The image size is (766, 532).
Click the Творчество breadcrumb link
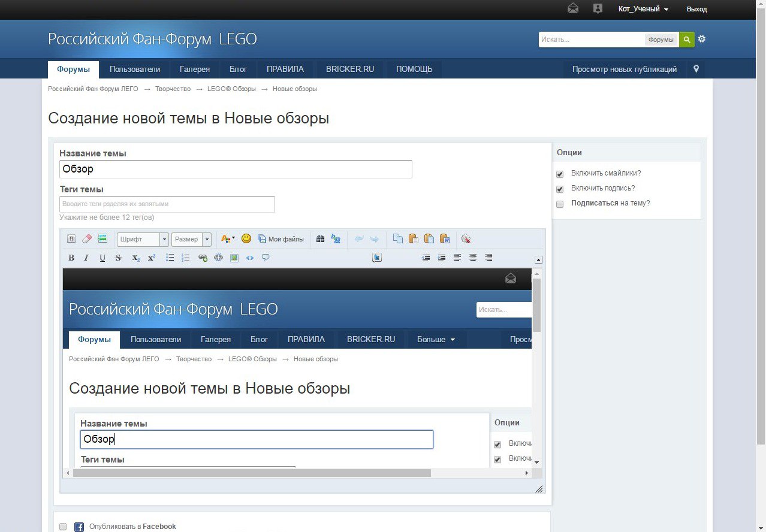pyautogui.click(x=173, y=89)
